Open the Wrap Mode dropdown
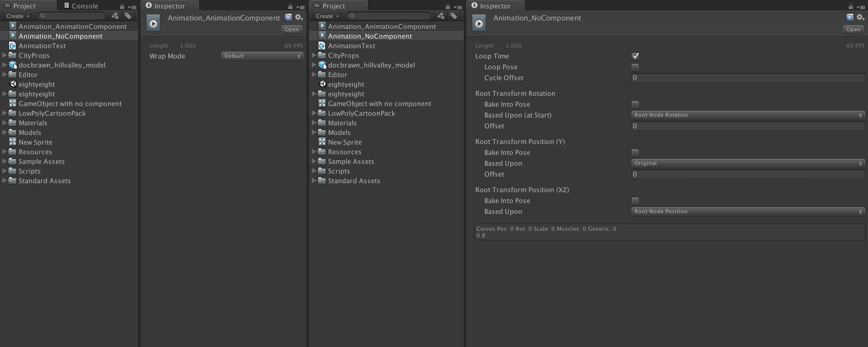This screenshot has width=868, height=347. coord(262,55)
